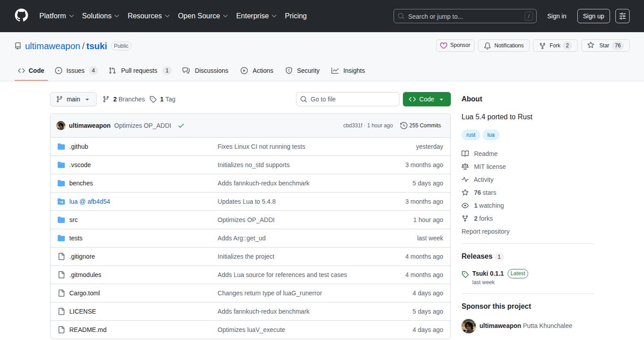This screenshot has height=340, width=644.
Task: Switch to the Discussions tab
Action: pyautogui.click(x=205, y=71)
